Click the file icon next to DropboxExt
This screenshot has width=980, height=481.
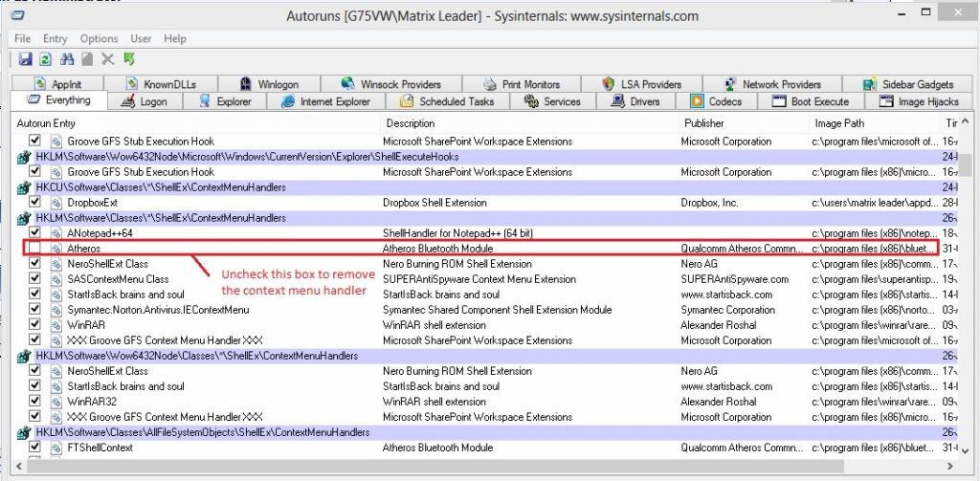coord(56,203)
